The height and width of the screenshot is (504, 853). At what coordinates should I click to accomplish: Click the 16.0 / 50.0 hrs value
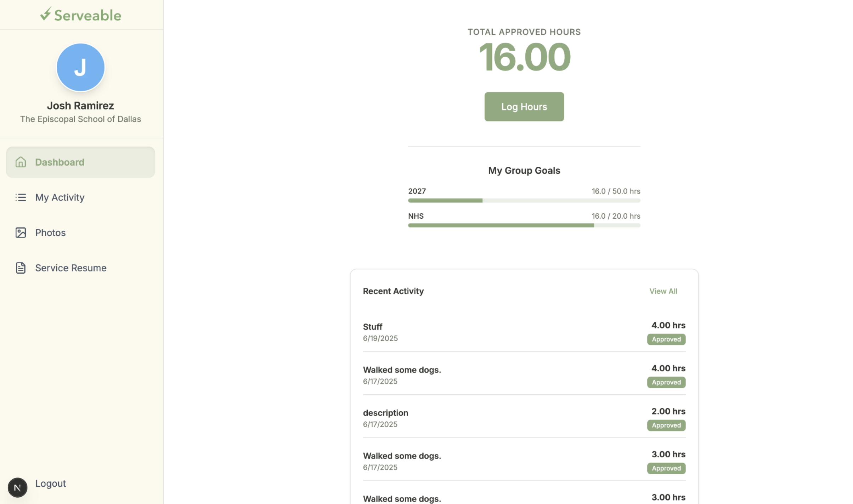click(x=616, y=191)
